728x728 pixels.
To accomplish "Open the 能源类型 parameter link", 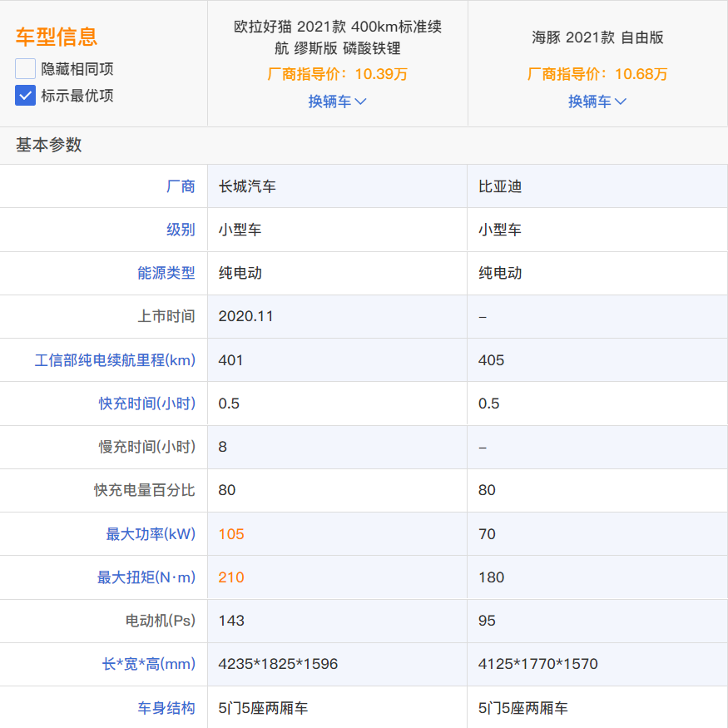I will coord(166,273).
